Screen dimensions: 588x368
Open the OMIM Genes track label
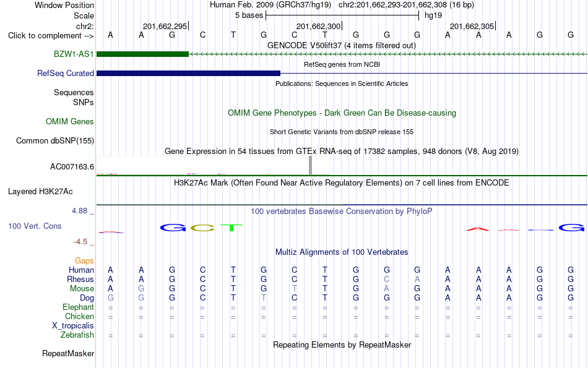pos(69,121)
